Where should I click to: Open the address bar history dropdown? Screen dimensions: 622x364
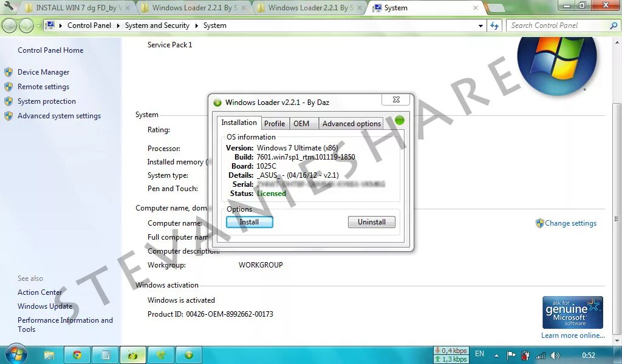pyautogui.click(x=480, y=25)
